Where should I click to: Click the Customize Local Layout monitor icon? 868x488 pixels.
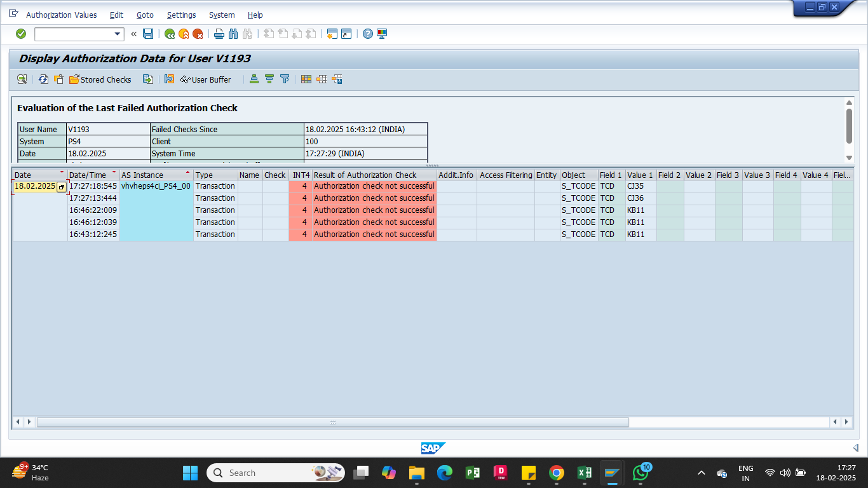(382, 34)
